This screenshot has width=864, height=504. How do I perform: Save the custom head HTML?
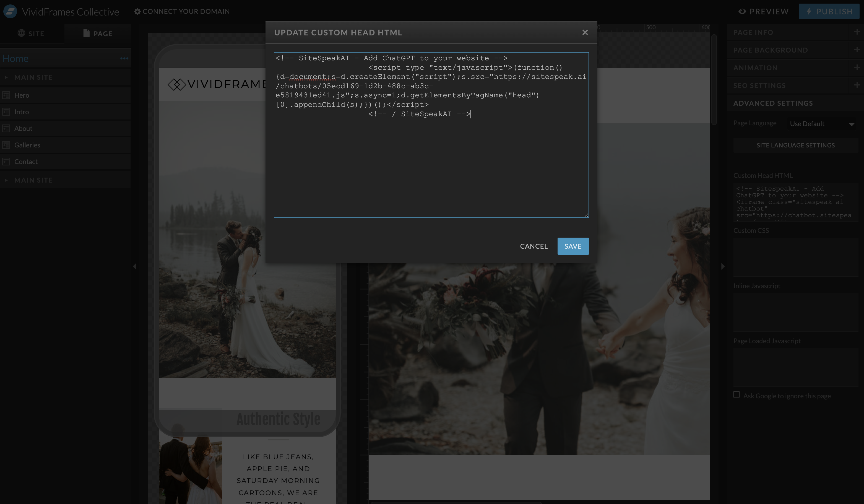[x=572, y=246]
